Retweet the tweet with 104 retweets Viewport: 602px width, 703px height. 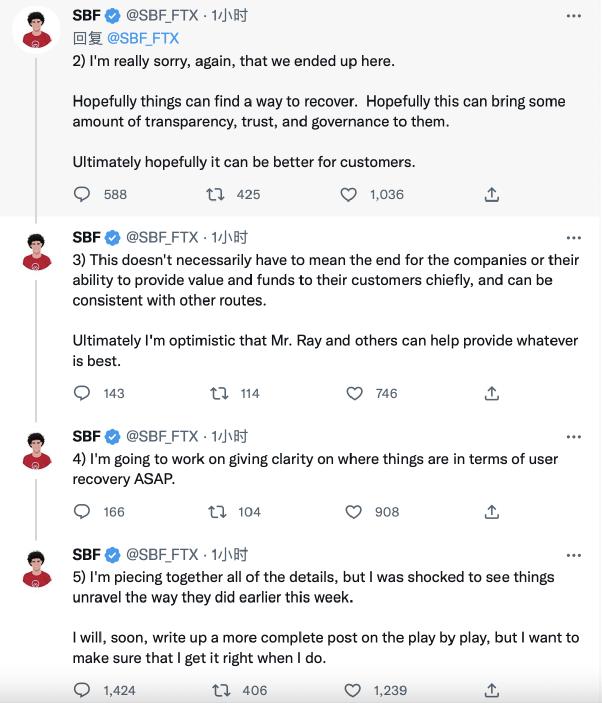217,511
